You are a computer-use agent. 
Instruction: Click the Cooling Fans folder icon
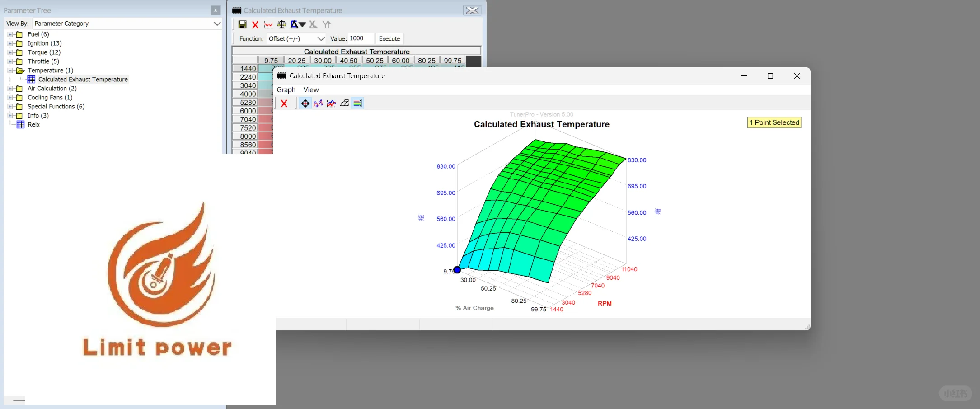pos(19,98)
